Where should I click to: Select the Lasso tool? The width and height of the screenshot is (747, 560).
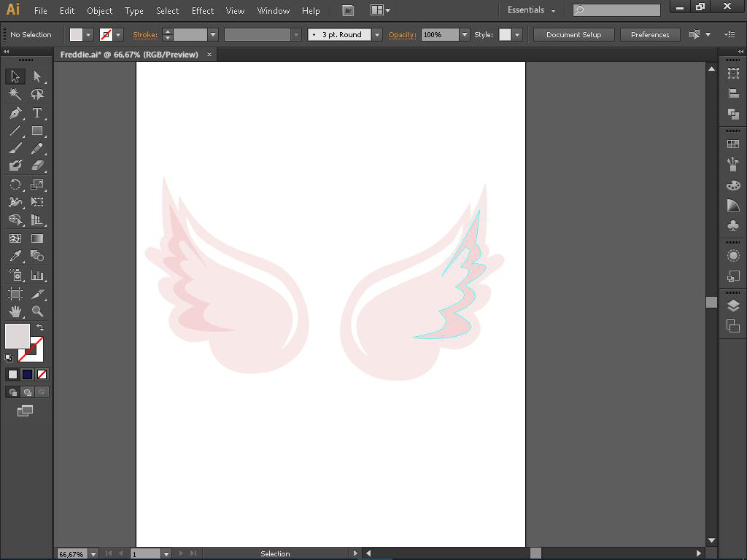coord(37,94)
